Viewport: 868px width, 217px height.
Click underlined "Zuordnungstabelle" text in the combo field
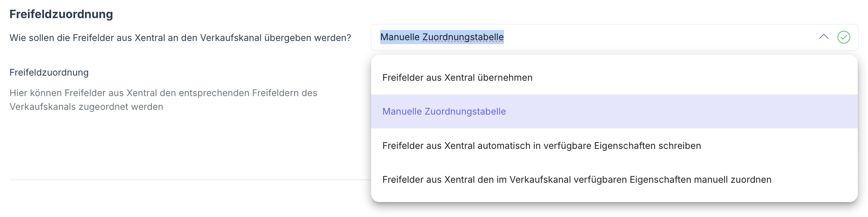coord(463,37)
